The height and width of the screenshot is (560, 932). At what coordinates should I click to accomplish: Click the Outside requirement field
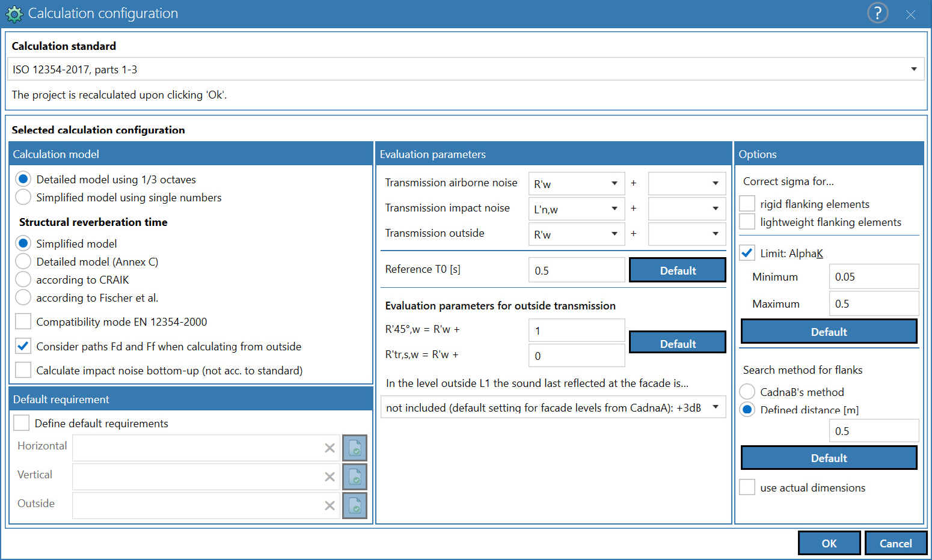click(x=206, y=505)
